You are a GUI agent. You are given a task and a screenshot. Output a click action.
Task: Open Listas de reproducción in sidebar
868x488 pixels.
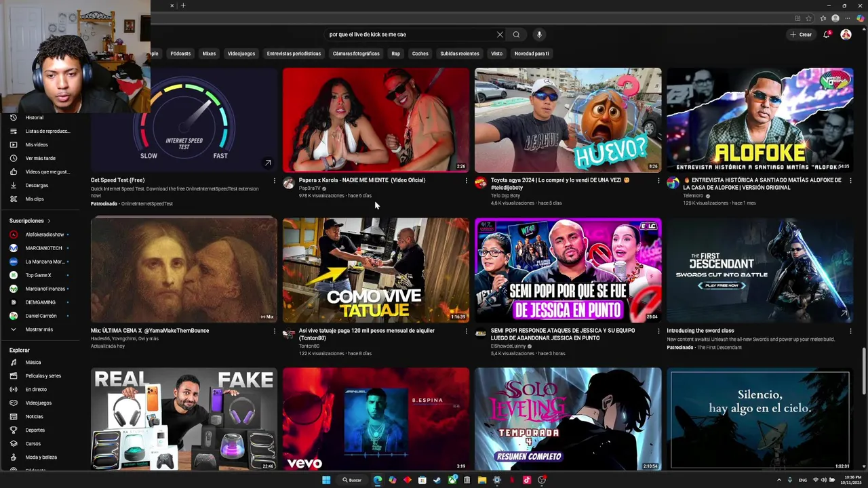click(x=41, y=131)
